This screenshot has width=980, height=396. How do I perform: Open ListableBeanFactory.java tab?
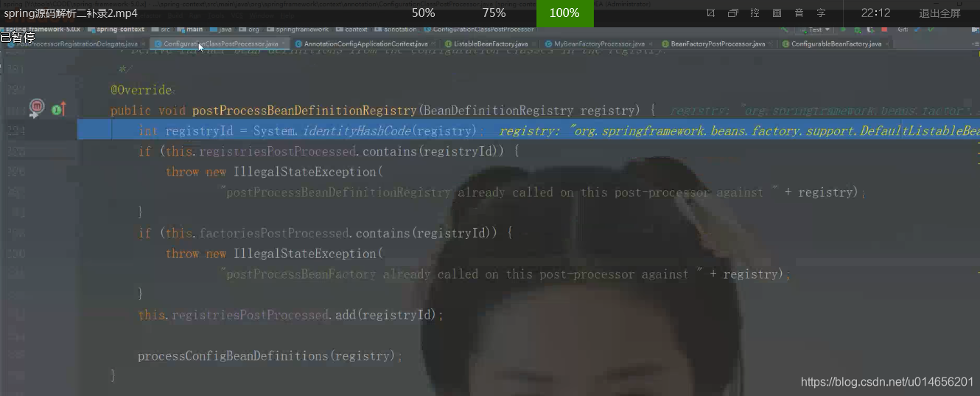click(x=489, y=44)
